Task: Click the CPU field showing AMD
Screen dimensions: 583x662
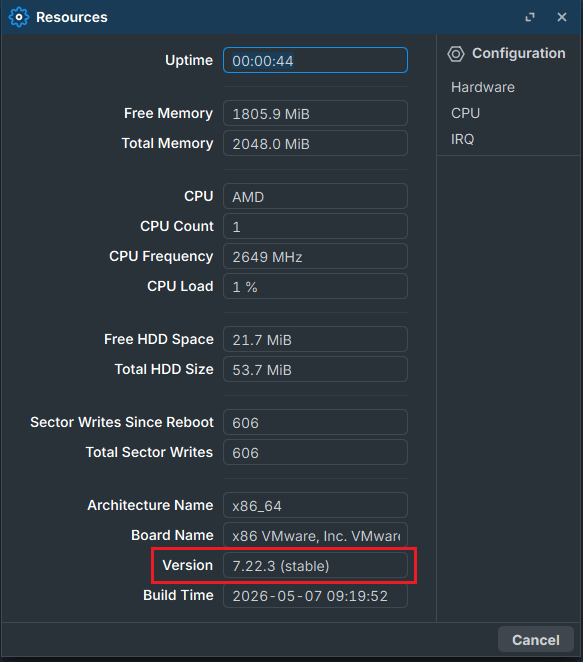Action: (315, 196)
